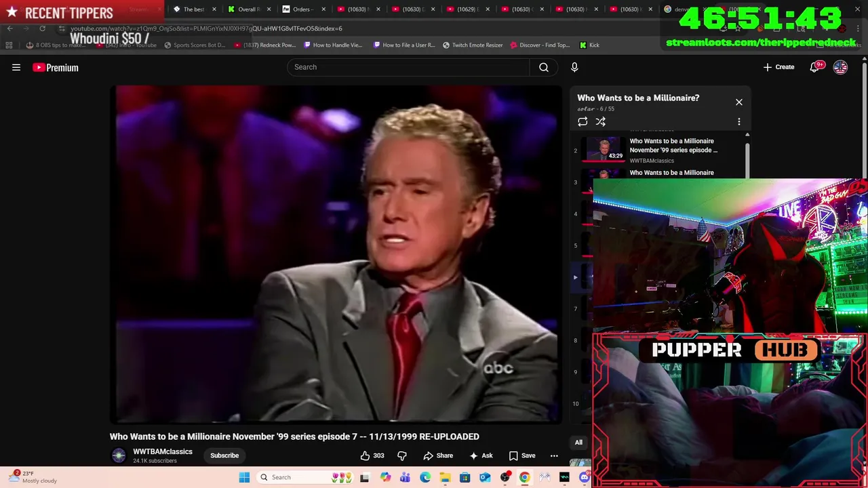The height and width of the screenshot is (488, 868).
Task: Toggle playlist loop
Action: pyautogui.click(x=583, y=122)
